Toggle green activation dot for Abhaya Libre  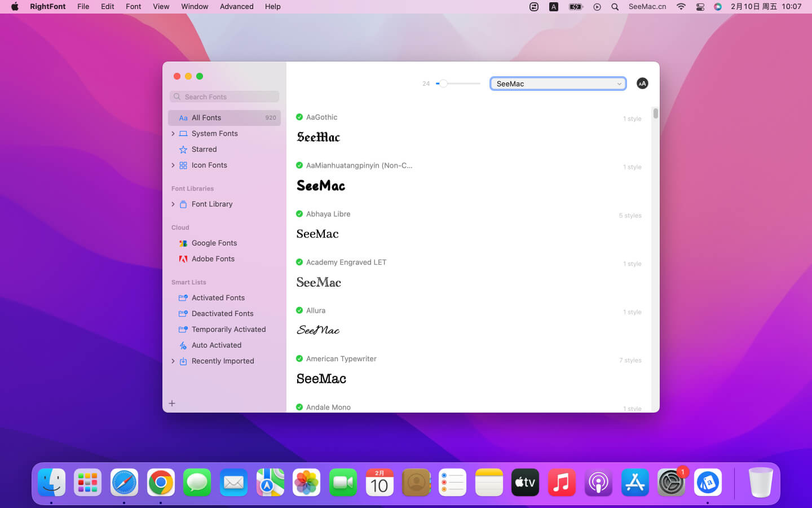click(299, 214)
